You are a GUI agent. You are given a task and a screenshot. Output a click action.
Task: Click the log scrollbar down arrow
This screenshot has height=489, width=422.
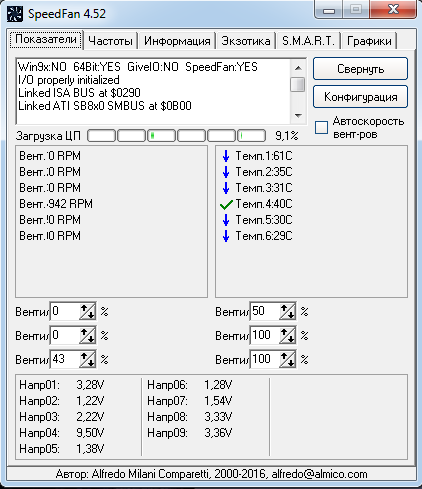click(x=298, y=116)
